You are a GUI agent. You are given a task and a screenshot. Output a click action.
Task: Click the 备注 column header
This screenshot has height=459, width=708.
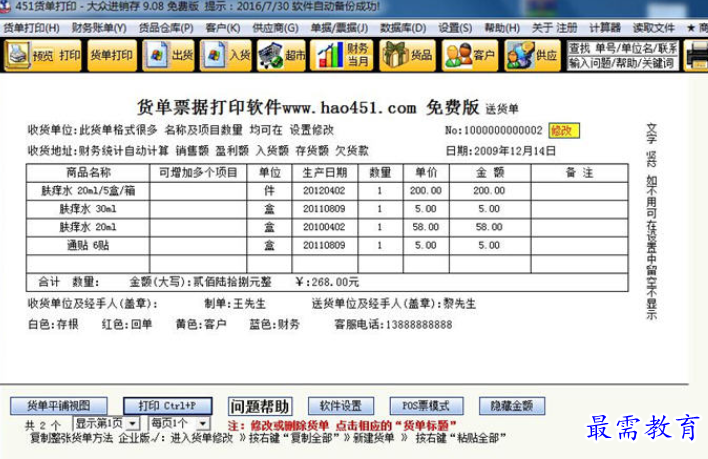[579, 172]
